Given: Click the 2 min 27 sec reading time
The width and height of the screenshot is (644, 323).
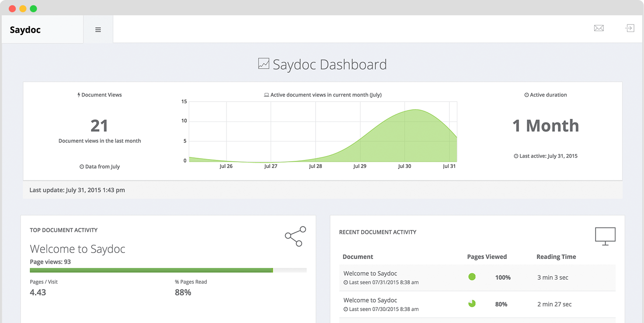Looking at the screenshot, I should coord(554,304).
